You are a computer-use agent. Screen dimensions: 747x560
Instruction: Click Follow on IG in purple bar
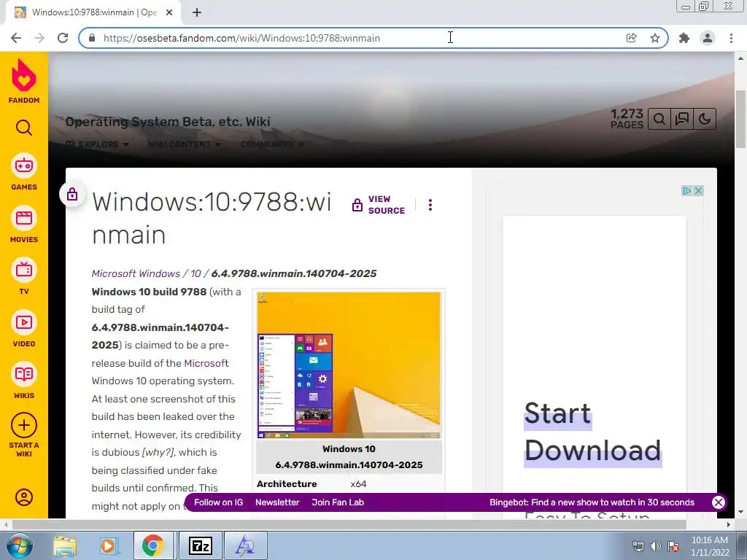point(218,502)
